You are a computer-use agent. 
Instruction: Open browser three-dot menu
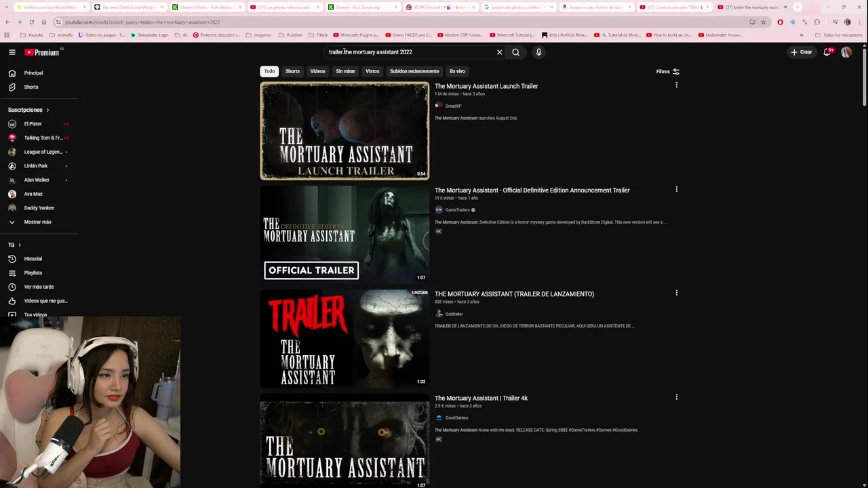[860, 22]
